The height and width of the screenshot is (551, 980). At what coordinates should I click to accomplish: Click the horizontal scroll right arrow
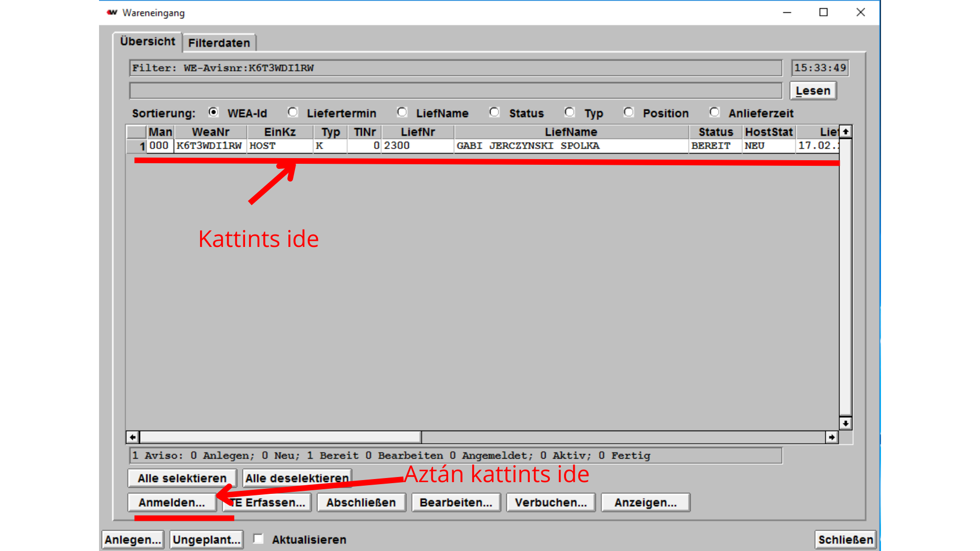832,437
